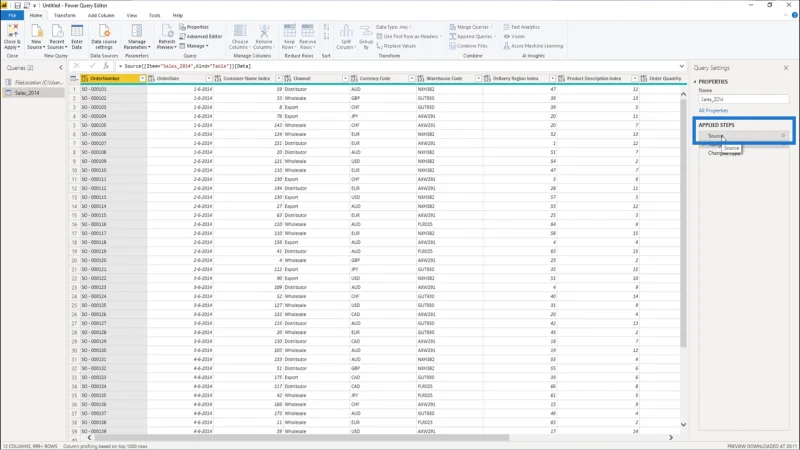Switch to Transform ribbon tab
The width and height of the screenshot is (800, 450).
(65, 15)
